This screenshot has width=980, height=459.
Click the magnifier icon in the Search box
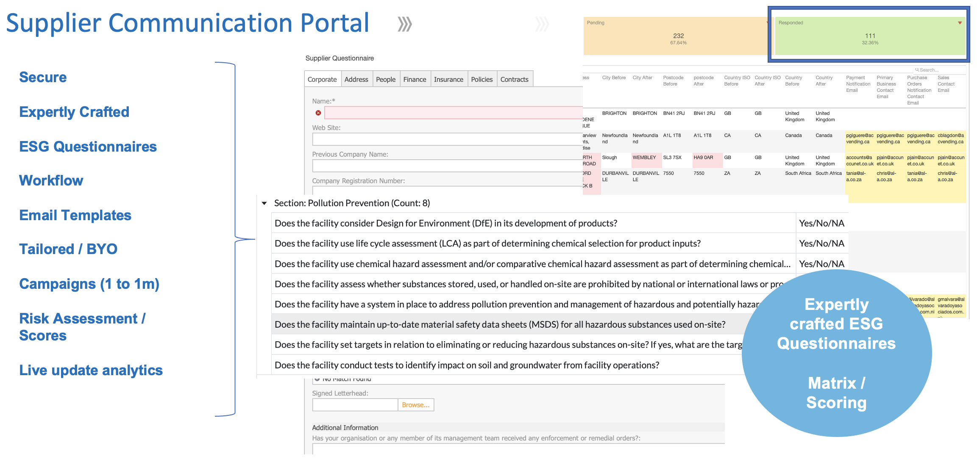point(917,70)
